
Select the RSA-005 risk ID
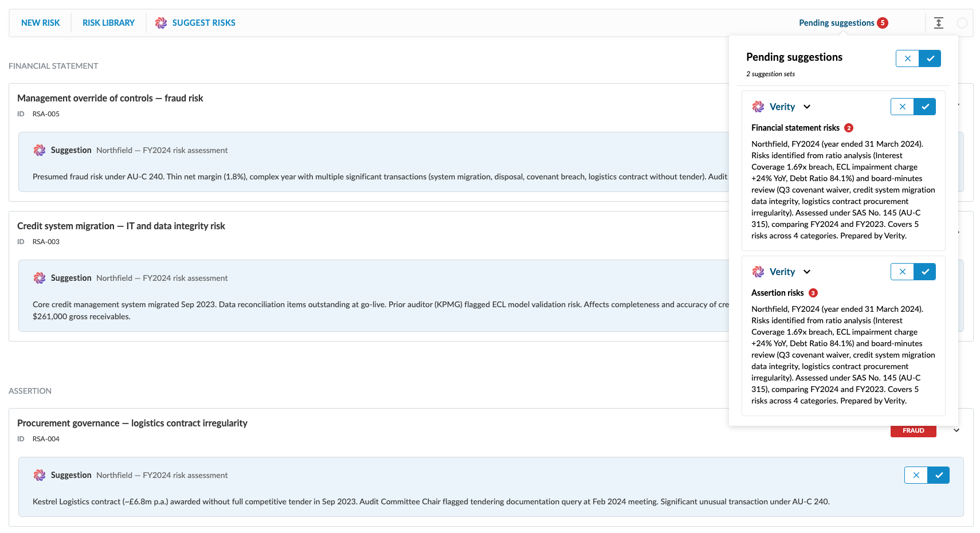click(x=46, y=114)
